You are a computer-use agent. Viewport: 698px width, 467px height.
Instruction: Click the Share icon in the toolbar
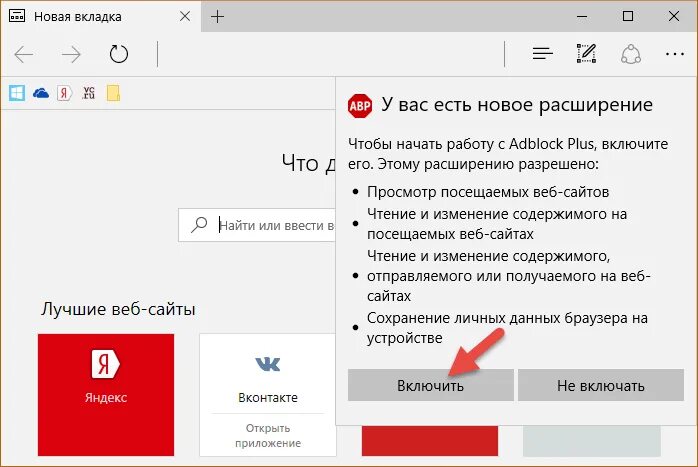pos(631,54)
